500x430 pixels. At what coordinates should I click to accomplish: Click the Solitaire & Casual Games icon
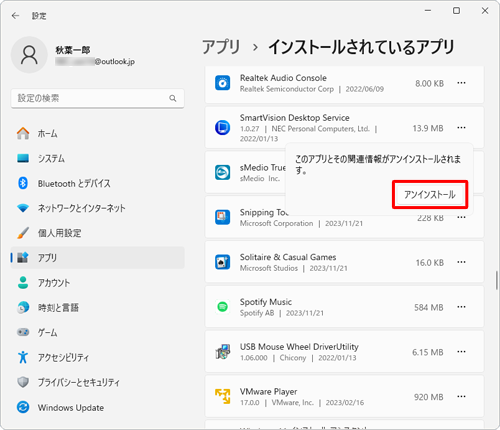222,262
